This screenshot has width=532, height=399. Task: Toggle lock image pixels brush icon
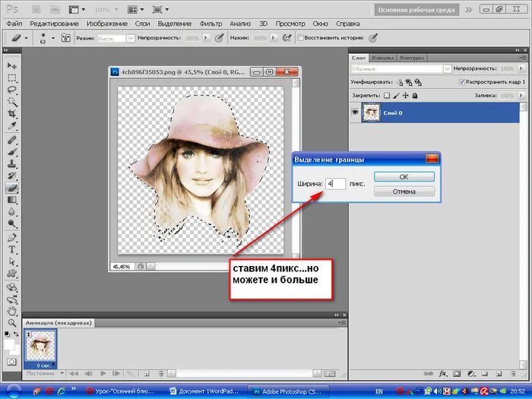click(x=396, y=96)
